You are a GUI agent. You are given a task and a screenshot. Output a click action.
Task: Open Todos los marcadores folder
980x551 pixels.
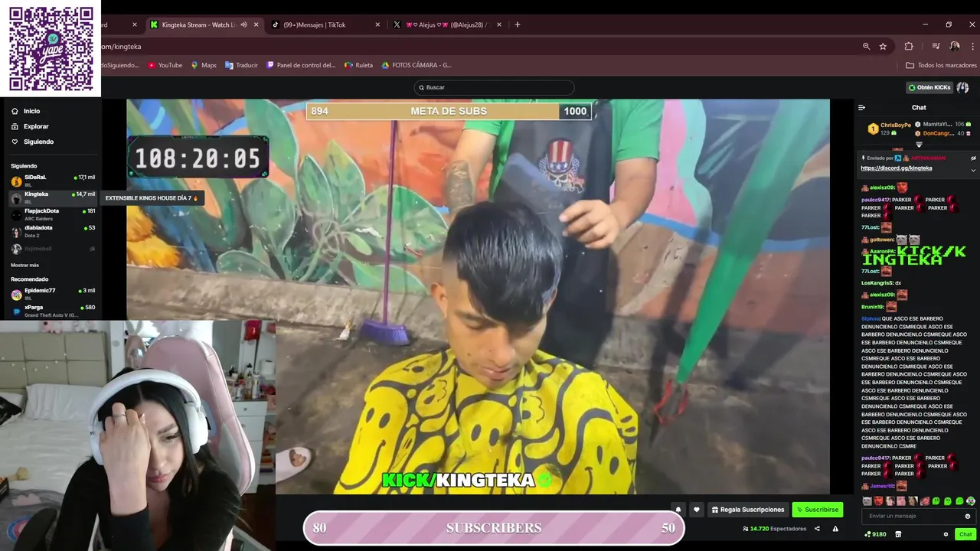coord(941,66)
